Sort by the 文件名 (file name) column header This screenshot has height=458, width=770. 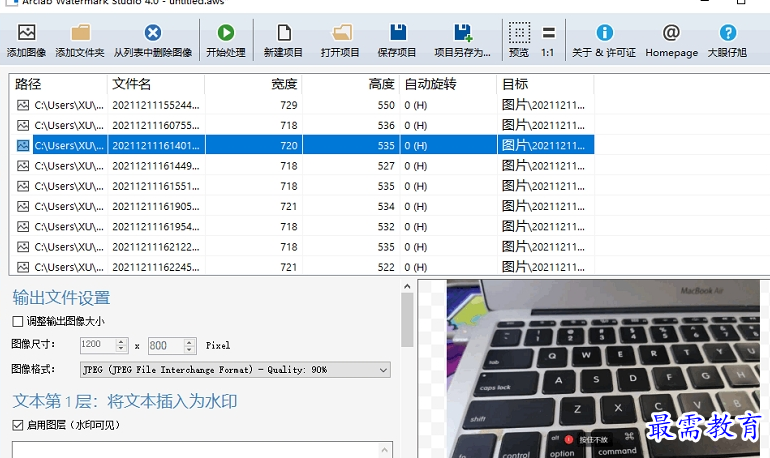click(x=156, y=84)
